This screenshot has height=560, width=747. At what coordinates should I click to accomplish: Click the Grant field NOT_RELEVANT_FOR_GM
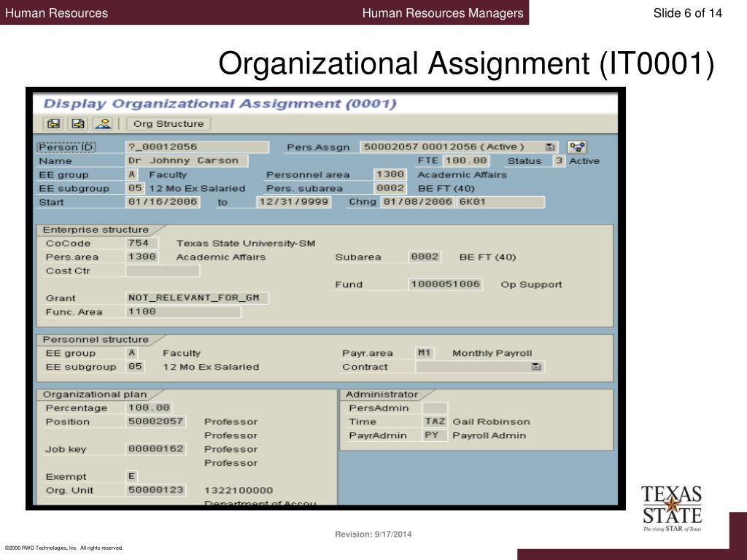click(x=197, y=298)
